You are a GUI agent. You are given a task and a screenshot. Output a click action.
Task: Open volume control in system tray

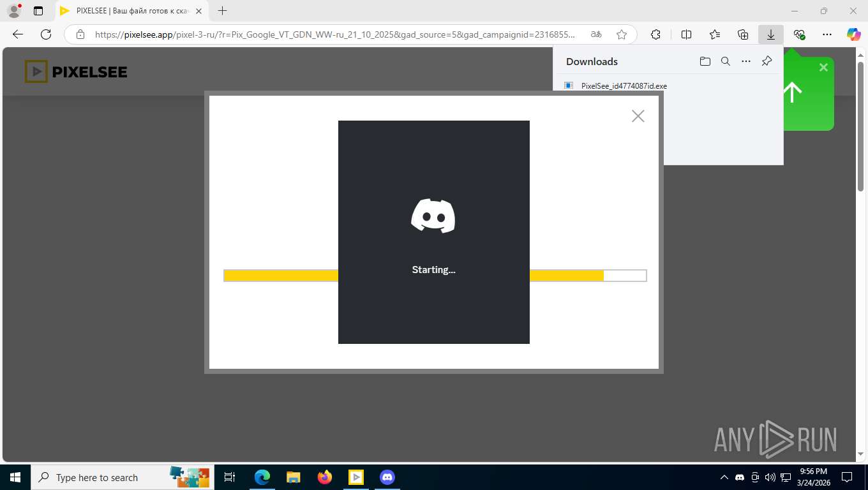coord(770,477)
